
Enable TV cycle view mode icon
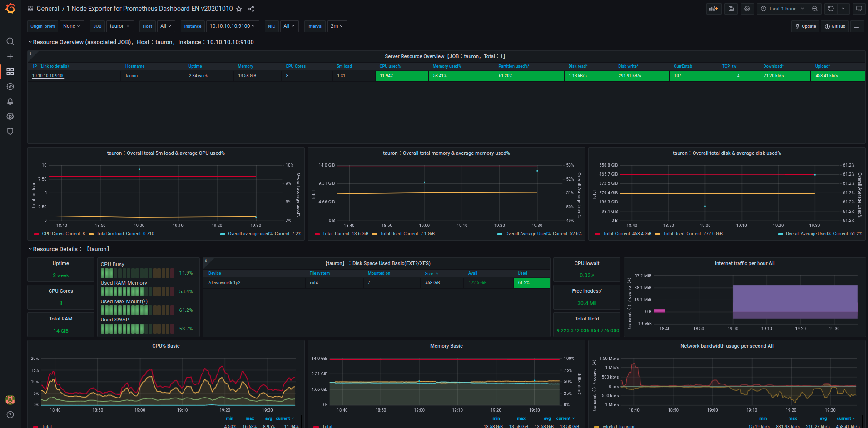pyautogui.click(x=859, y=8)
